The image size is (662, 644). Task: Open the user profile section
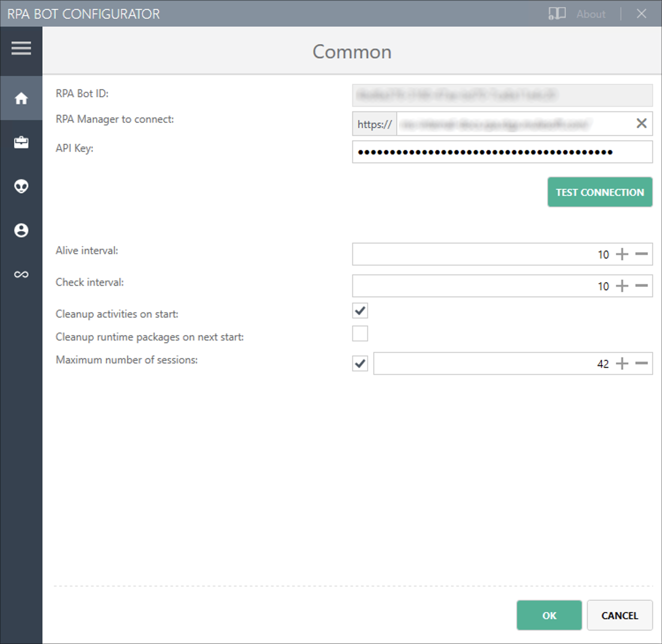[x=21, y=230]
